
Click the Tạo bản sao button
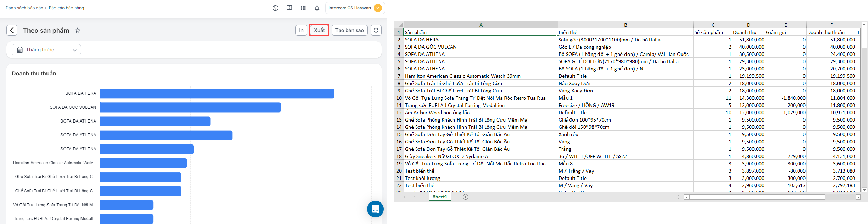click(349, 30)
